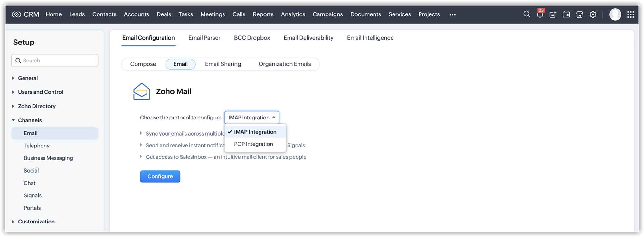The width and height of the screenshot is (644, 237).
Task: Click the Zoho Mail heading text
Action: point(174,91)
